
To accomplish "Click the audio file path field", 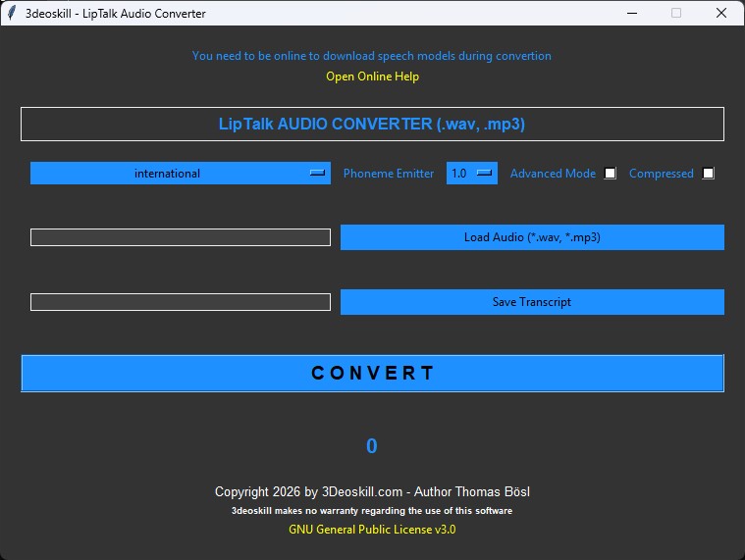I will click(x=181, y=237).
